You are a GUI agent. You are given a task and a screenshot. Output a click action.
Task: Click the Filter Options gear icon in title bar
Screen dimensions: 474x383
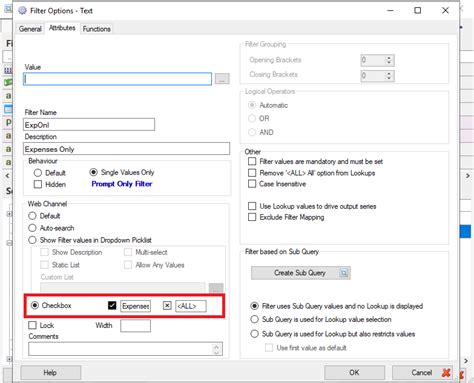22,11
